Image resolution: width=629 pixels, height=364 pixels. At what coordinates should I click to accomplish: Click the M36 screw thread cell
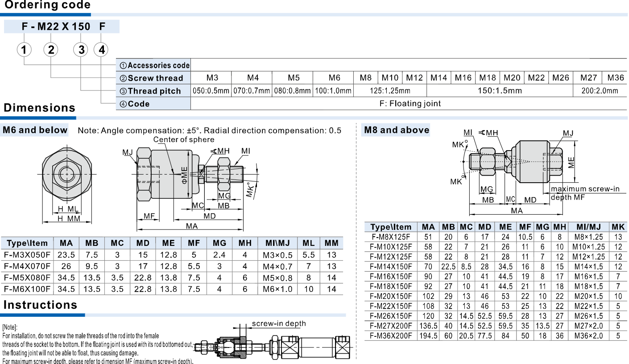(x=615, y=78)
